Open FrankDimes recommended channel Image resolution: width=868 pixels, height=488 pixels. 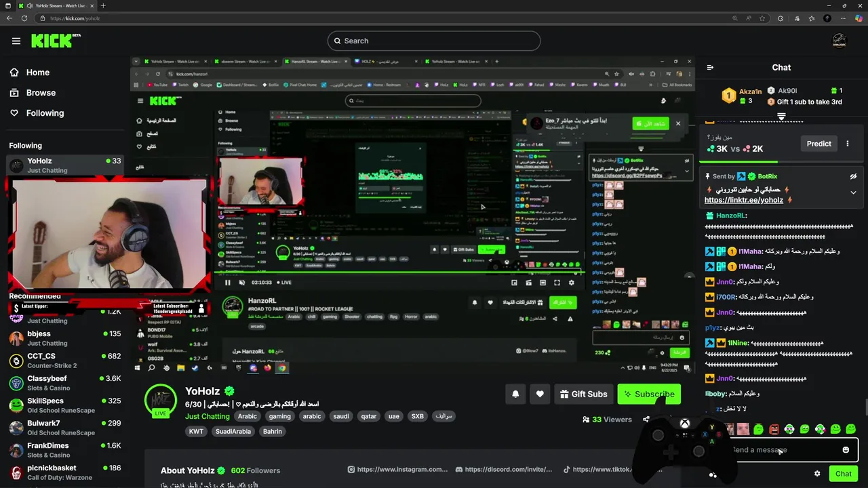[x=65, y=450]
